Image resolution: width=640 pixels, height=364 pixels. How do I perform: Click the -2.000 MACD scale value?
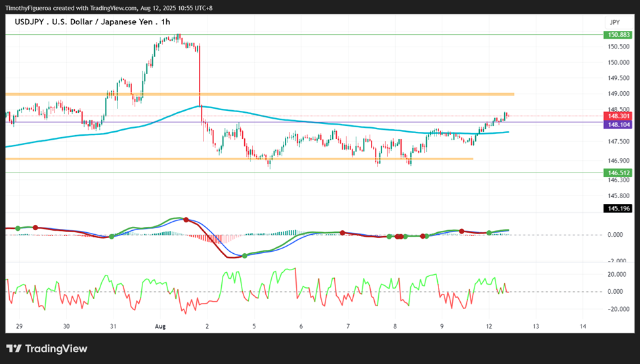pos(616,261)
